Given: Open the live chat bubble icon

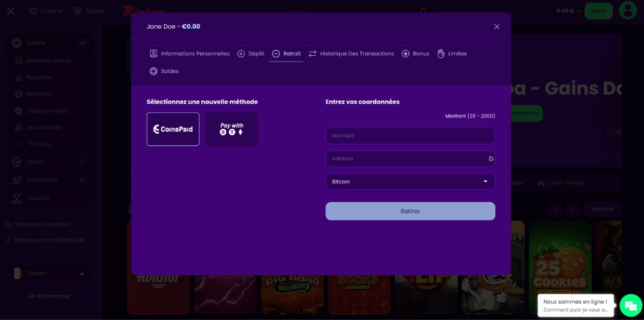Looking at the screenshot, I should point(630,306).
